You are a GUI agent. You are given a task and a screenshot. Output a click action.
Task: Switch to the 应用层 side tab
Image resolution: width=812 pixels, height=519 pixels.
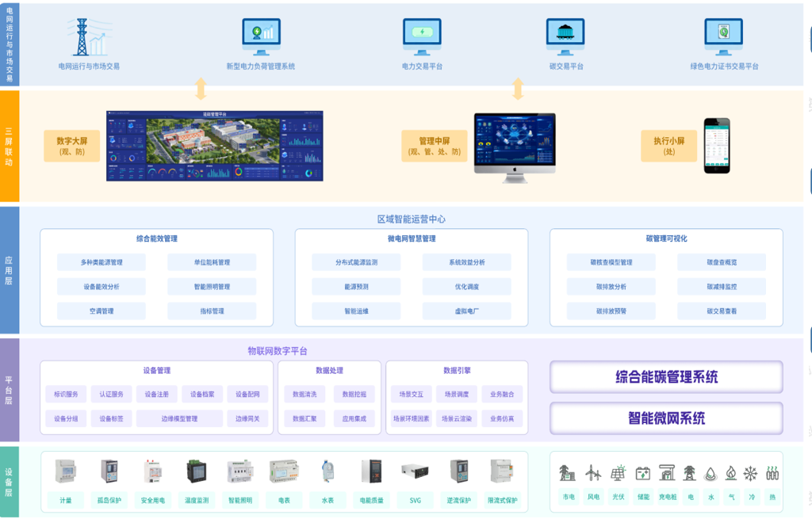[x=9, y=270]
